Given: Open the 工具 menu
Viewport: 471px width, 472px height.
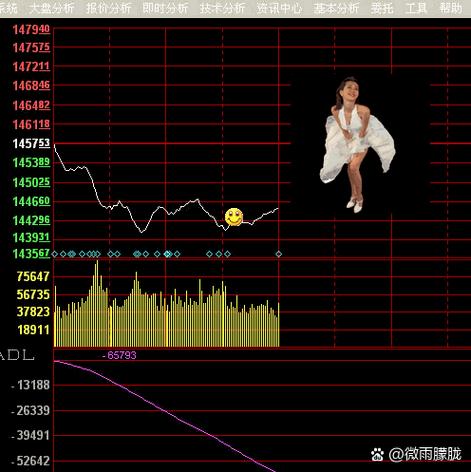Looking at the screenshot, I should 416,8.
